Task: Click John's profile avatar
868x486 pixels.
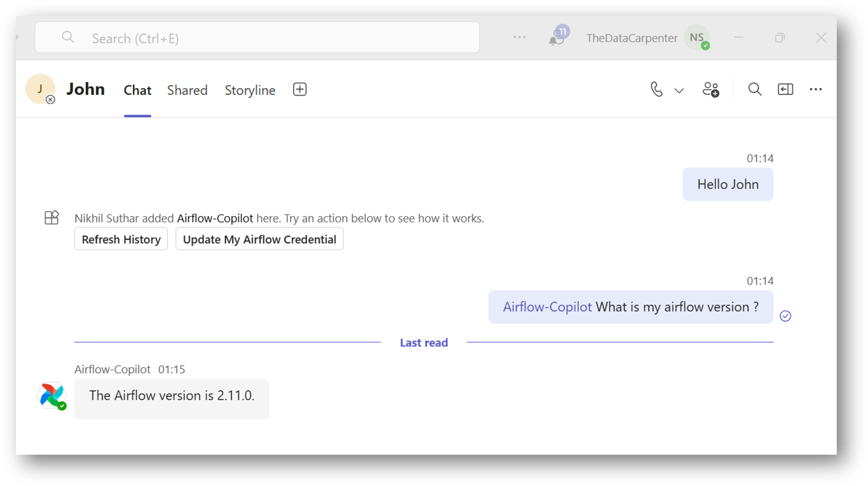Action: pos(40,89)
